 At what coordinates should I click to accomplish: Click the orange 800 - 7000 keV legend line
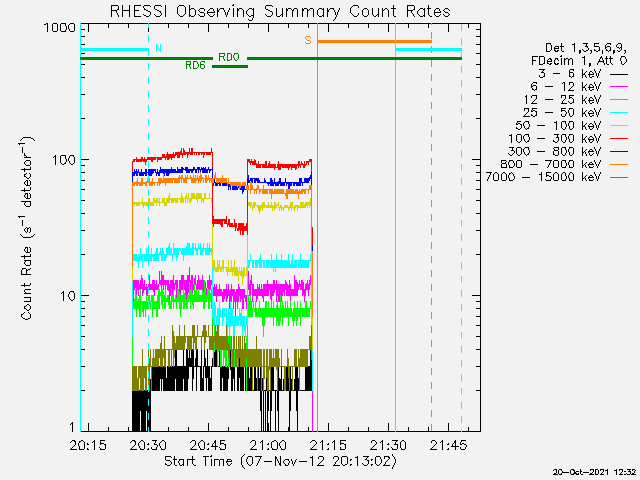pyautogui.click(x=619, y=164)
